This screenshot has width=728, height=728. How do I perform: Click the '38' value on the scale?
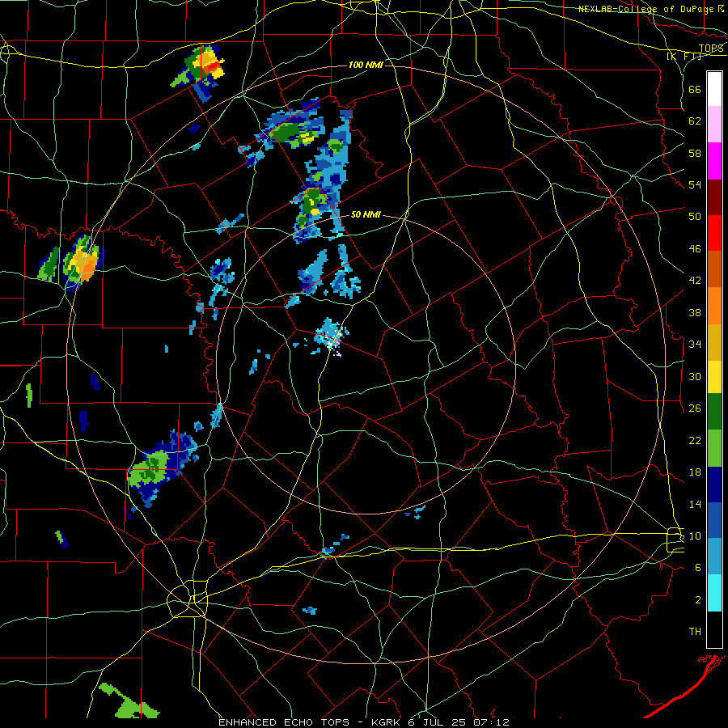coord(695,312)
